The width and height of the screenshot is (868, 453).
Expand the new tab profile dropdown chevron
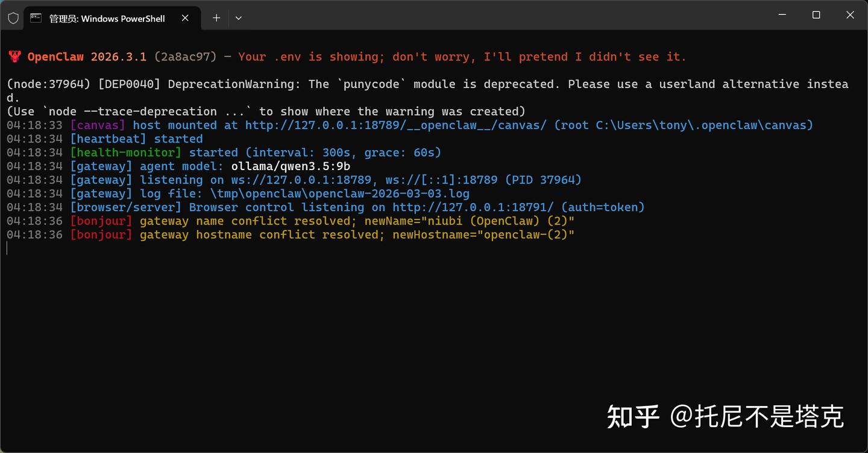239,18
